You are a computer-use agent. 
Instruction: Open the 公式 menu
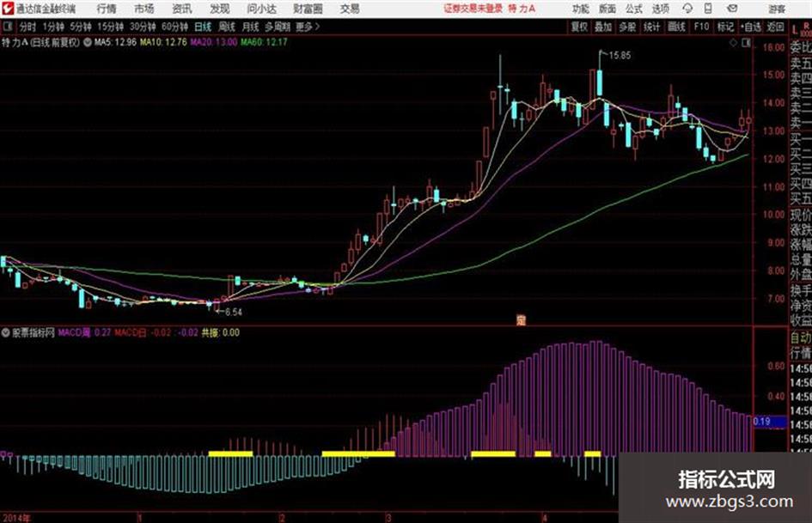[x=634, y=9]
